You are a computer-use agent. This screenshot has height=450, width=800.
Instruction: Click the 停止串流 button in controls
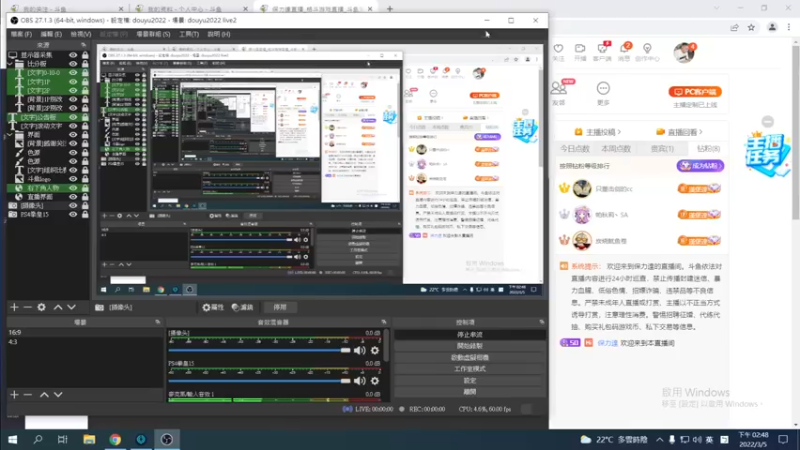tap(469, 335)
